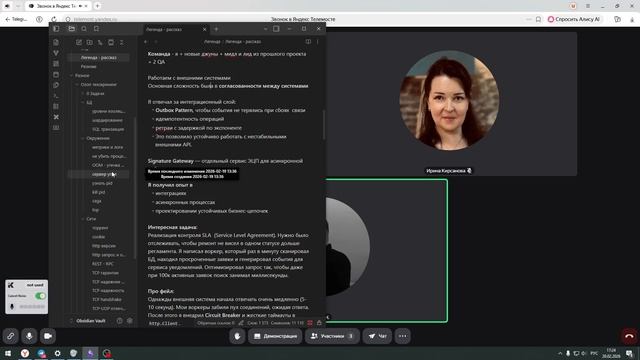Open more call options three-dot button
The image size is (640, 360).
402,336
